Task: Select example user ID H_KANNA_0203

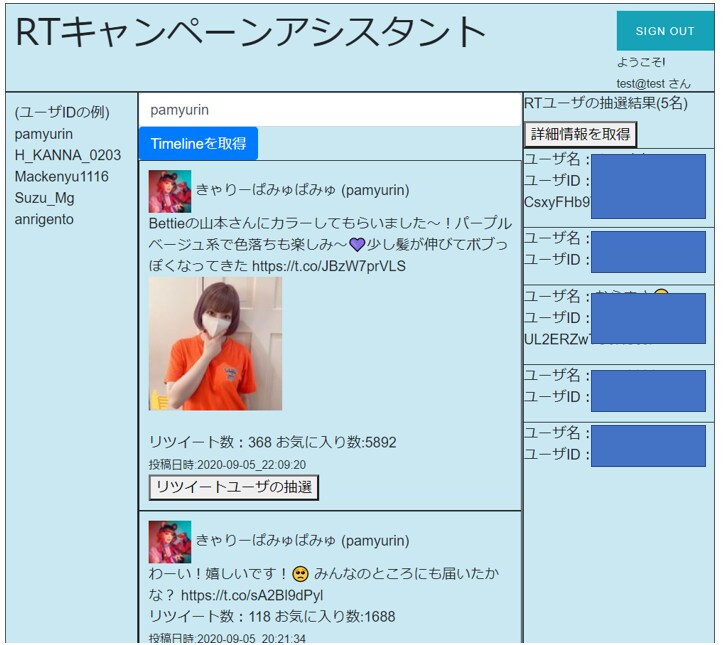Action: (68, 155)
